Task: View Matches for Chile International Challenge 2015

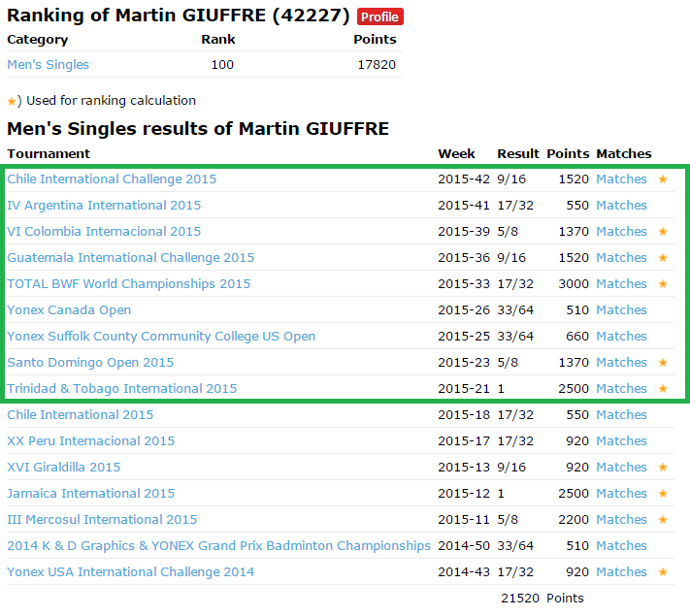Action: point(621,179)
